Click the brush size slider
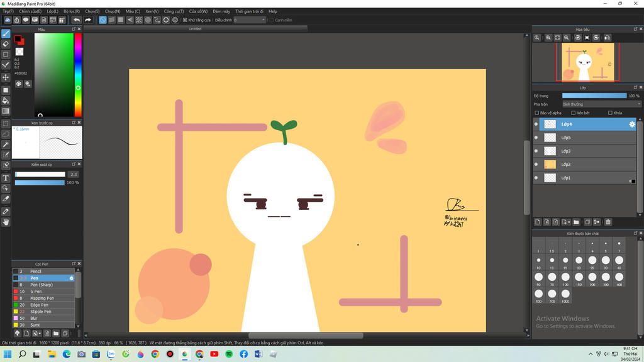Screen dimensions: 644x362 point(40,175)
